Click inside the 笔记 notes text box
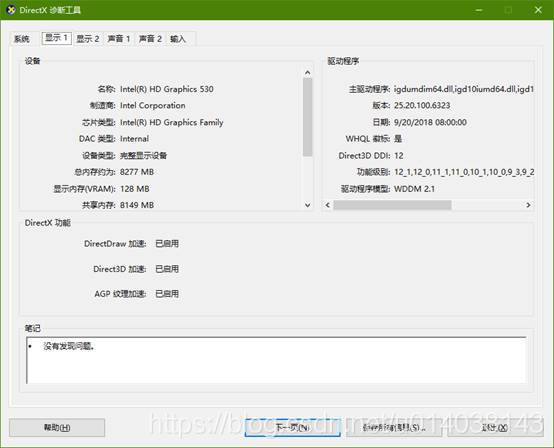Screen dimensions: 554x448 click(x=276, y=360)
